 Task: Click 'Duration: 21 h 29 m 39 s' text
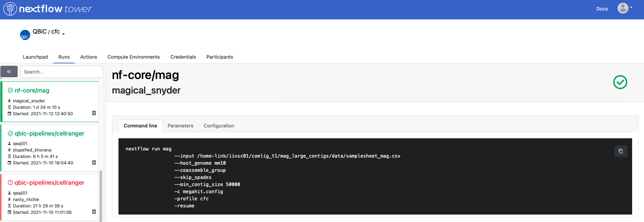[x=38, y=206]
